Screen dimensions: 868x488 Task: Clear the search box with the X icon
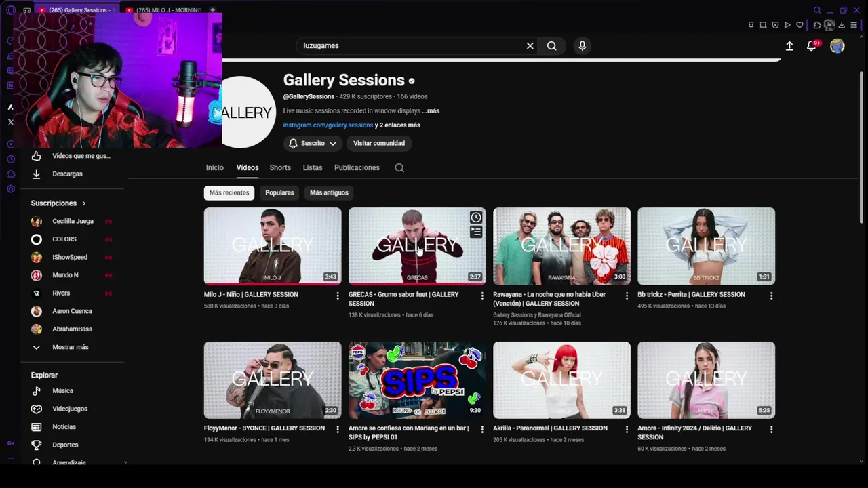coord(530,45)
